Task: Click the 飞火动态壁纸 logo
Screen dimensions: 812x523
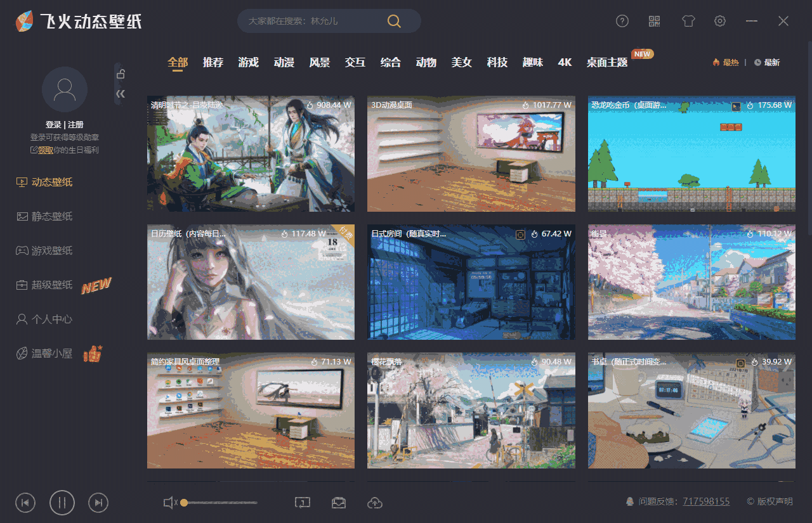Action: [79, 22]
